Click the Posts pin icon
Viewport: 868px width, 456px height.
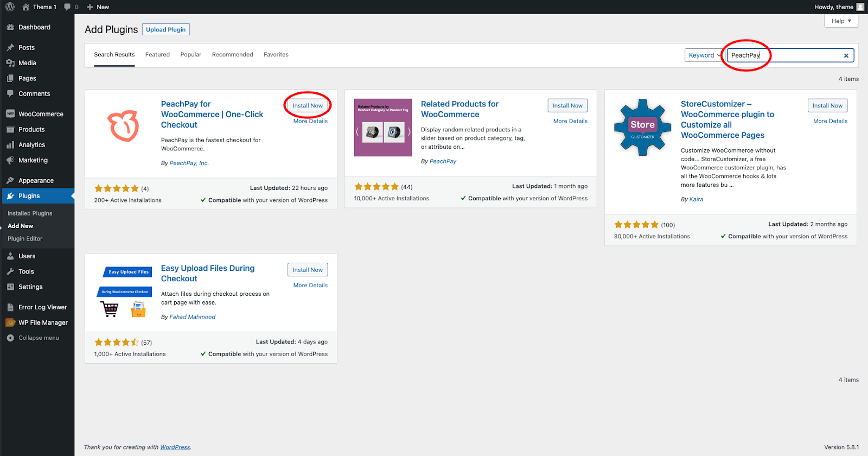[x=10, y=48]
